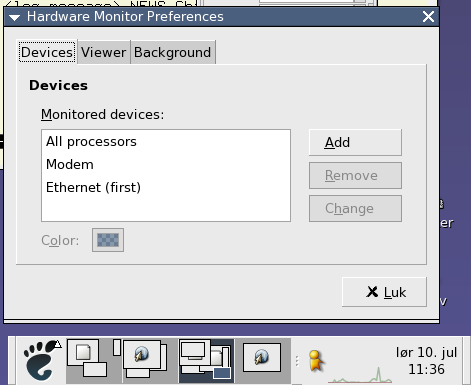Open the Color swatch picker
This screenshot has width=471, height=385.
point(108,240)
